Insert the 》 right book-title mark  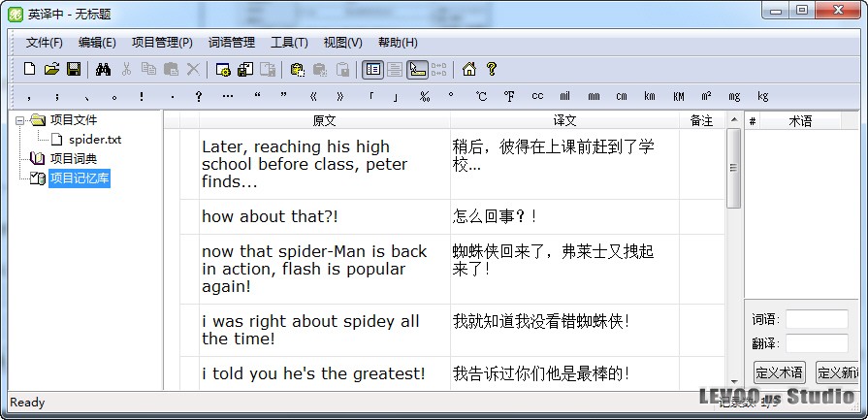tap(339, 96)
